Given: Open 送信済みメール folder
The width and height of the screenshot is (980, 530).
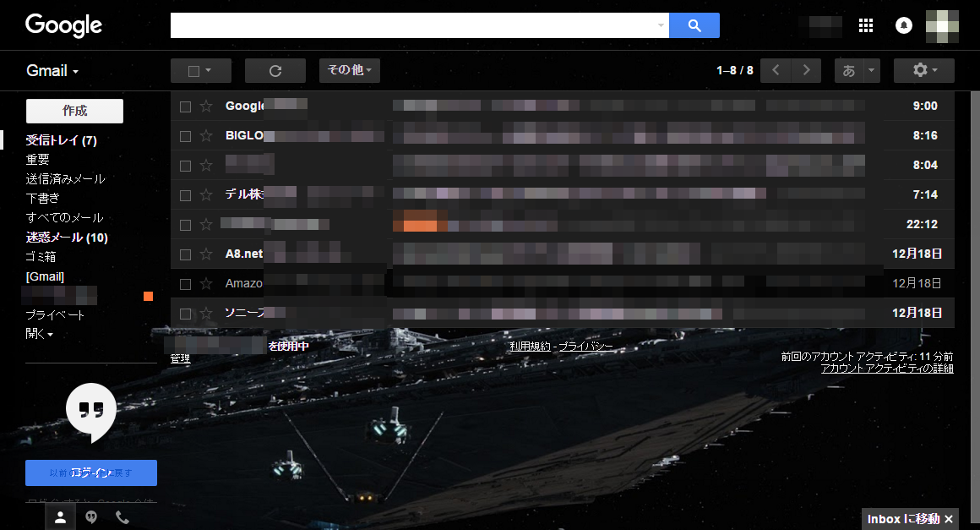Looking at the screenshot, I should 65,178.
